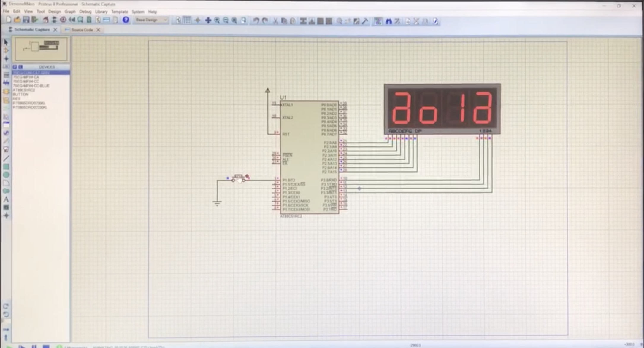644x348 pixels.
Task: Click the Undo arrow icon
Action: pyautogui.click(x=256, y=20)
